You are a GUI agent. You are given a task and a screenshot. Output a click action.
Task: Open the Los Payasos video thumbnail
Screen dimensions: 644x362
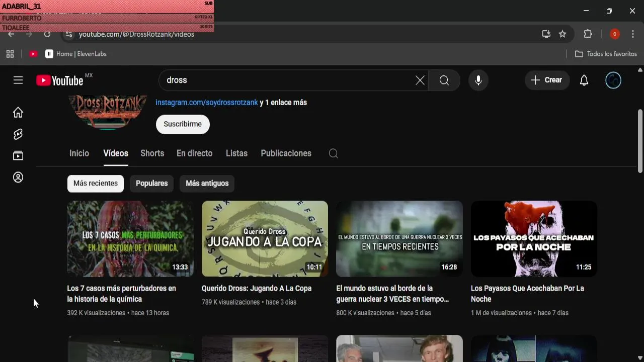(534, 239)
